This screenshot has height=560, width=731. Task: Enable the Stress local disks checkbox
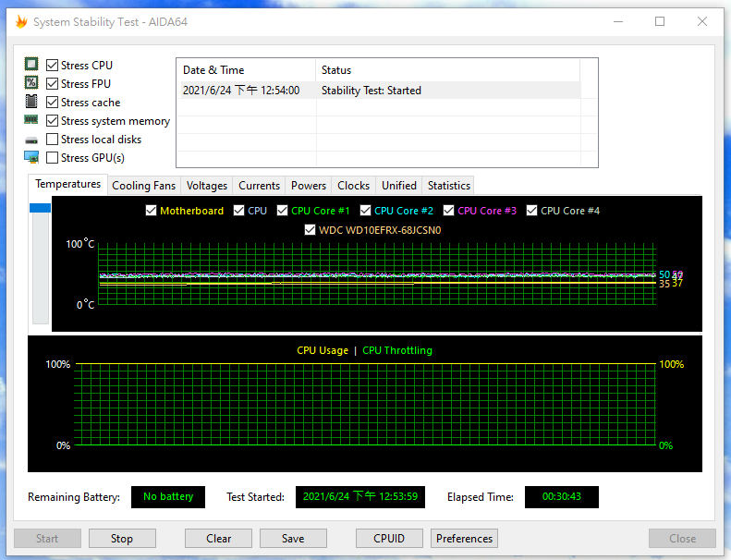pos(52,140)
